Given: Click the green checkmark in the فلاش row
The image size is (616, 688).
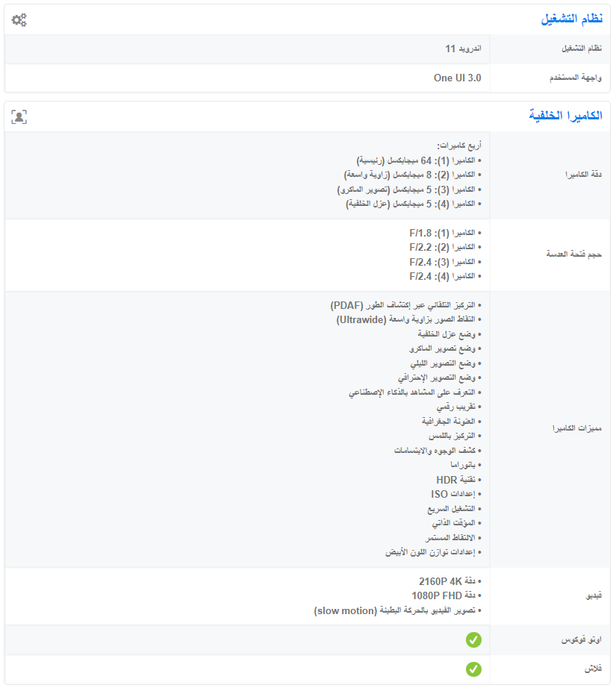Looking at the screenshot, I should (473, 669).
